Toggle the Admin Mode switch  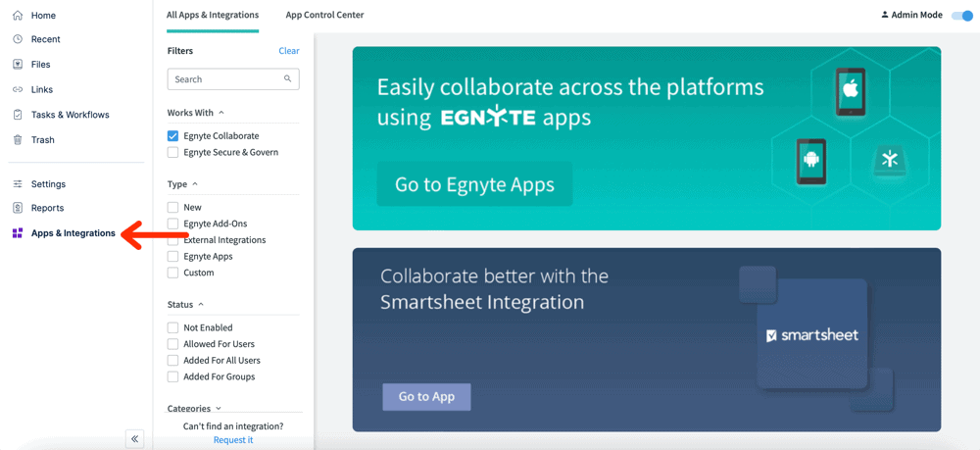(962, 15)
